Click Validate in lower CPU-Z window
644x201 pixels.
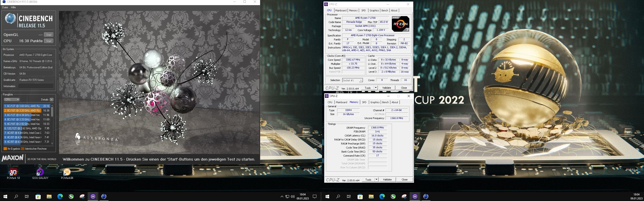click(387, 180)
